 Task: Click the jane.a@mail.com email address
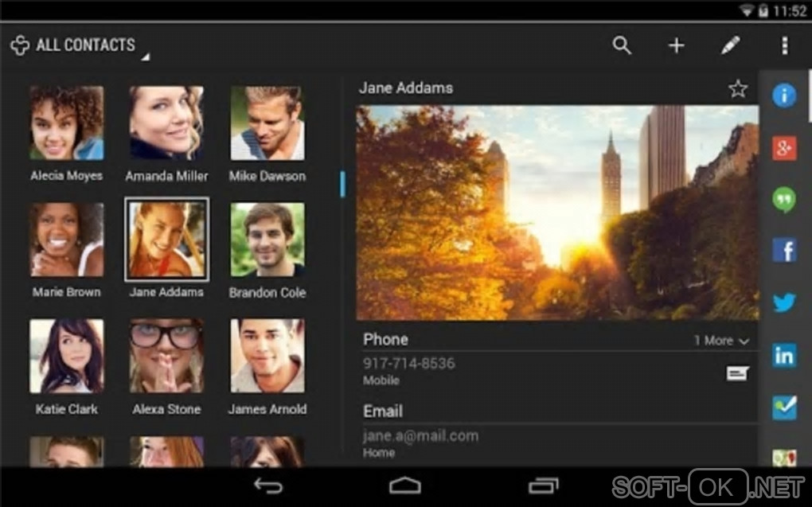pos(420,436)
